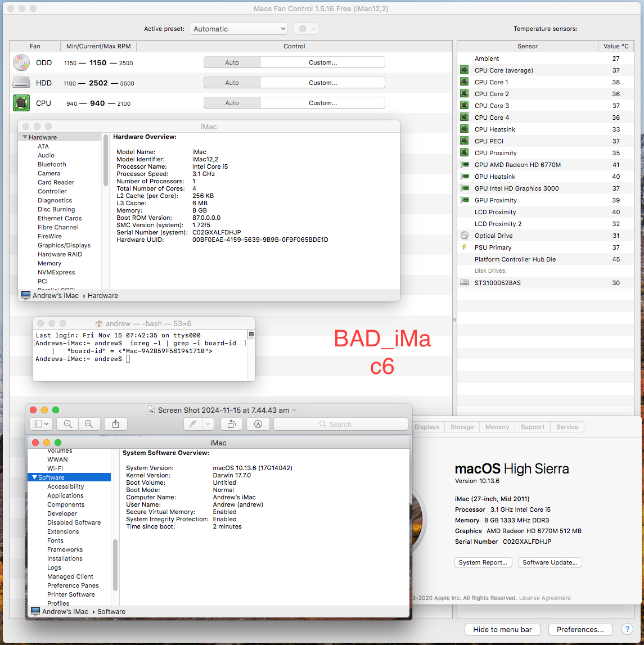Open Preferences in Macs Fan Control
The image size is (644, 645).
[x=580, y=629]
